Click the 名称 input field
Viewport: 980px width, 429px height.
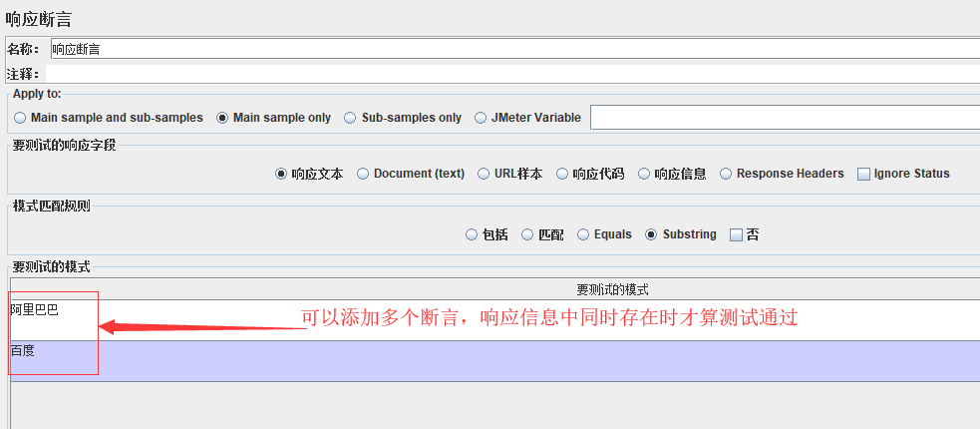pyautogui.click(x=515, y=49)
